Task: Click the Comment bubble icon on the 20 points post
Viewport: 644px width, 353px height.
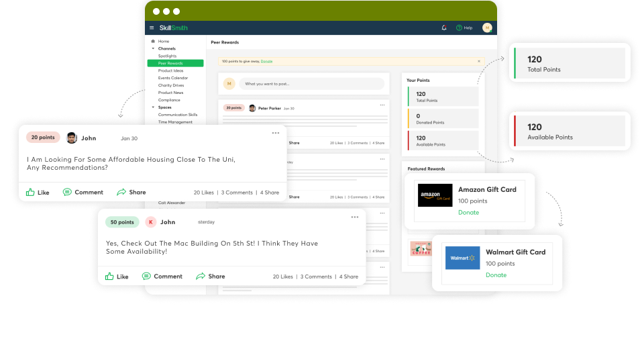Action: point(67,192)
